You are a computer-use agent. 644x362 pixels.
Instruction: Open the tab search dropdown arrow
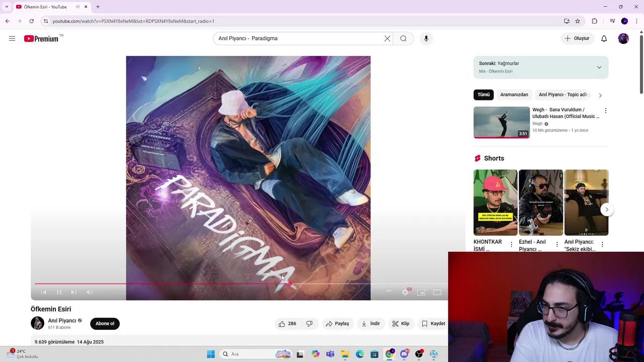(7, 7)
